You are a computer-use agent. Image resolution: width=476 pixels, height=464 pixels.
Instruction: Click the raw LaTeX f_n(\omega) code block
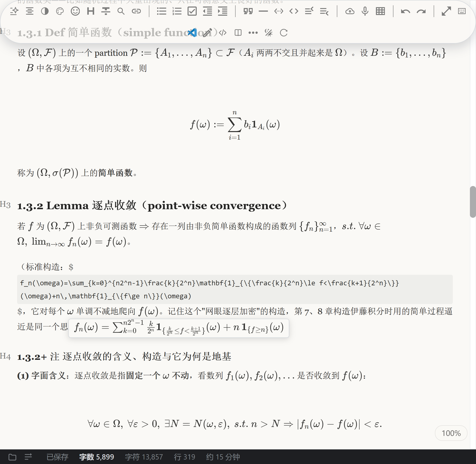click(x=235, y=289)
